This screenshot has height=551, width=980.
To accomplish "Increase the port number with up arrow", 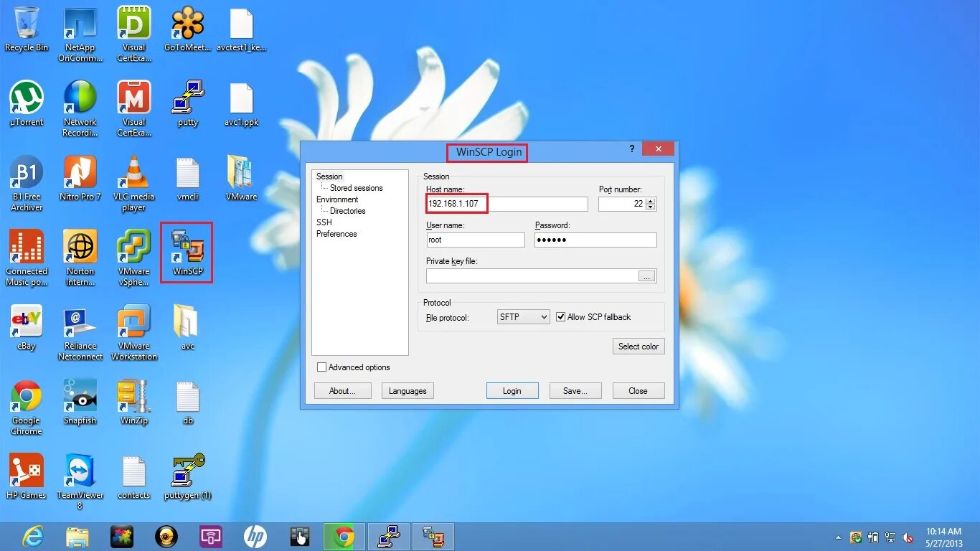I will [650, 201].
